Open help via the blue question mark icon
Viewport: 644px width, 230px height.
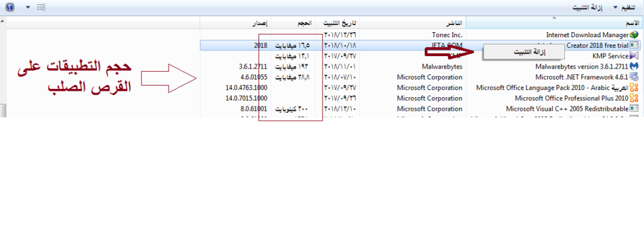pyautogui.click(x=10, y=7)
